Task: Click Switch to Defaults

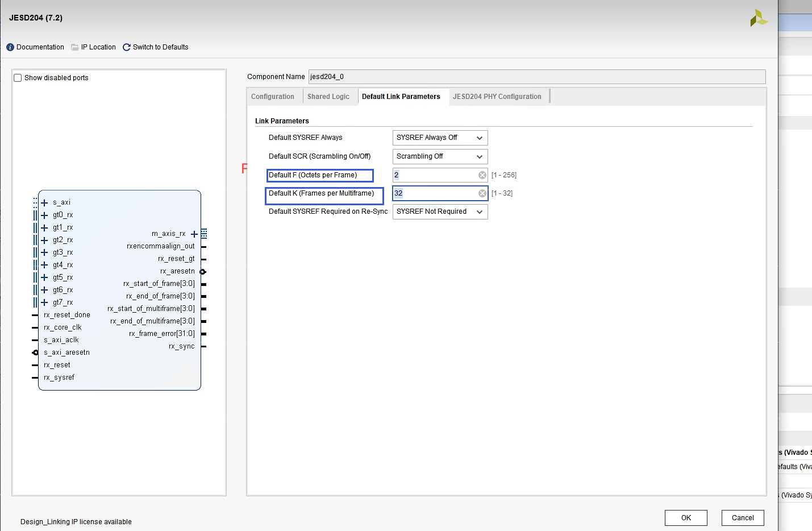Action: pos(160,47)
